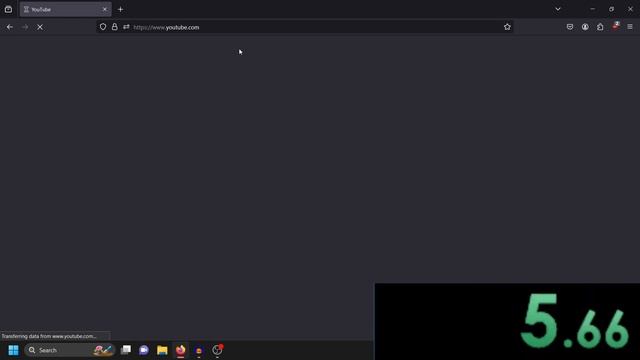Click the red extension icon in toolbar
Screen dimensions: 640x360
click(x=616, y=26)
